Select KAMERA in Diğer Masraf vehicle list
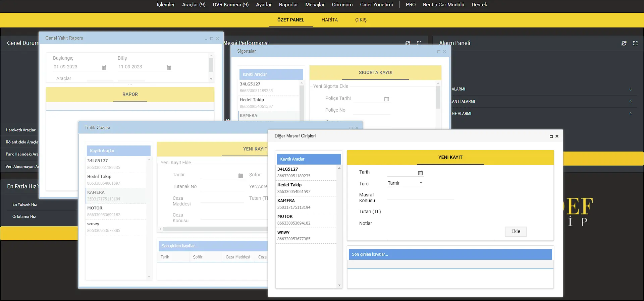Screen dimensions: 644x301 coord(306,204)
